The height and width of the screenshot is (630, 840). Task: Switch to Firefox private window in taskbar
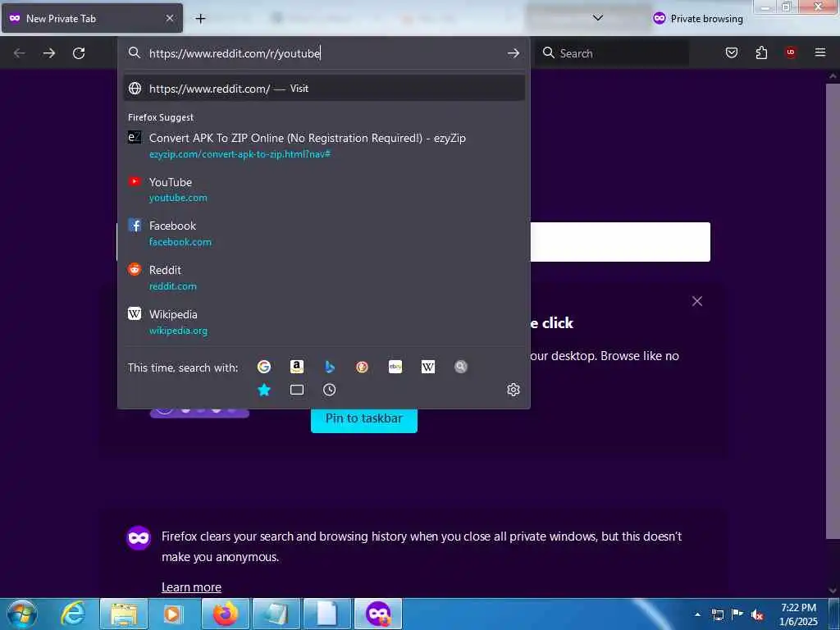pyautogui.click(x=379, y=614)
